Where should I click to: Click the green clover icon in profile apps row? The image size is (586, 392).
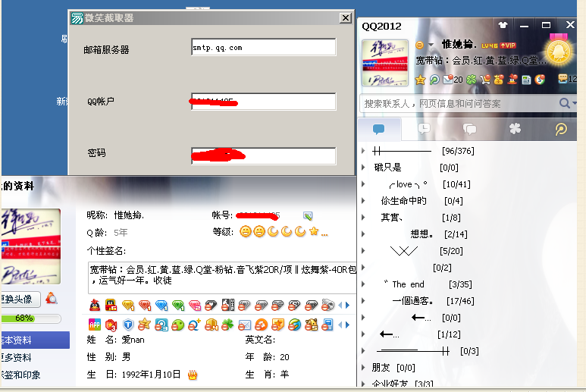(227, 325)
